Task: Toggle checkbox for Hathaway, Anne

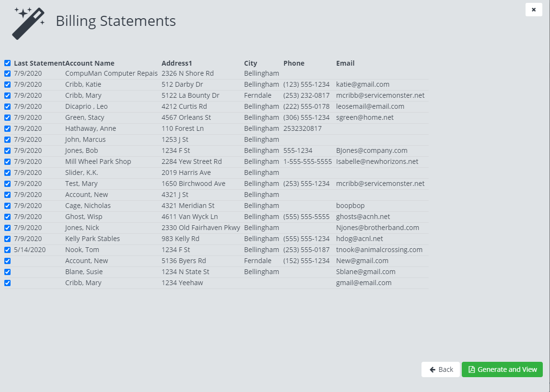Action: click(x=7, y=129)
